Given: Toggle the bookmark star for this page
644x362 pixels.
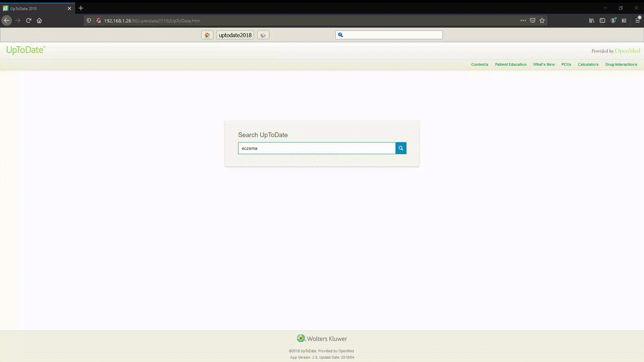Looking at the screenshot, I should coord(542,20).
